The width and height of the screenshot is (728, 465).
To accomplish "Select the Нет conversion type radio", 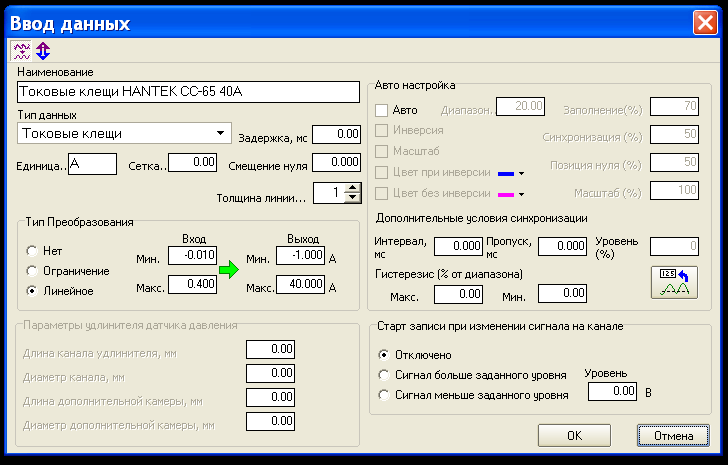I will (x=32, y=251).
